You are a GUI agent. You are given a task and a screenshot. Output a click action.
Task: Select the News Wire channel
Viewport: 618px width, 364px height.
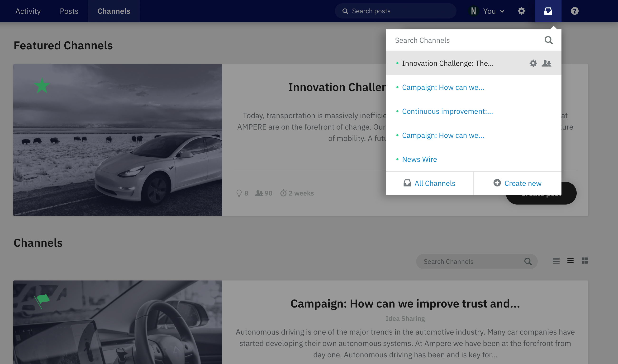point(419,159)
